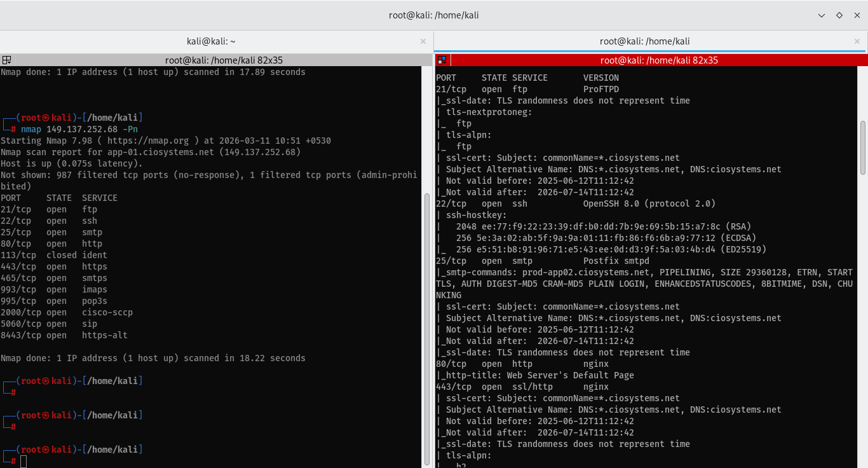Screen dimensions: 868x468
Task: Open the grouping icon in the left pane titlebar
Action: tap(6, 60)
